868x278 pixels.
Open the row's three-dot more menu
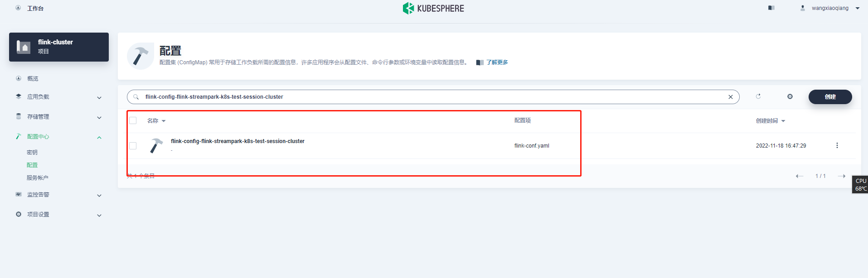coord(837,145)
